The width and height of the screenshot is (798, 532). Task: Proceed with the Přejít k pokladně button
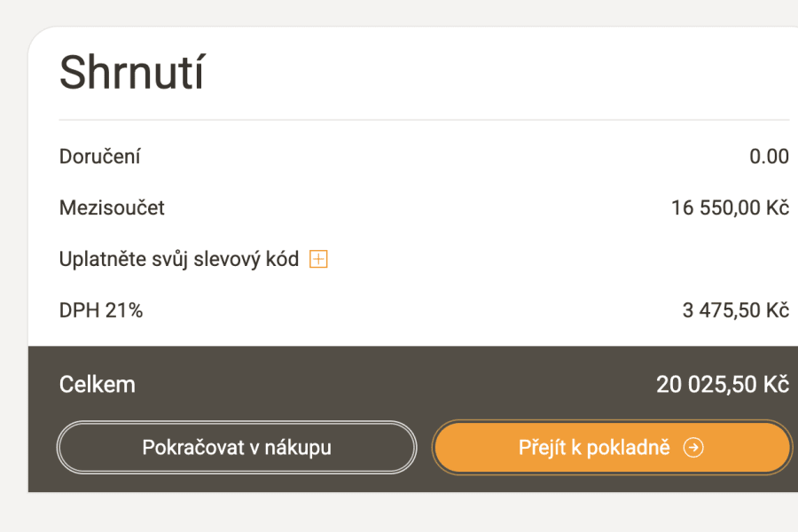coord(611,448)
